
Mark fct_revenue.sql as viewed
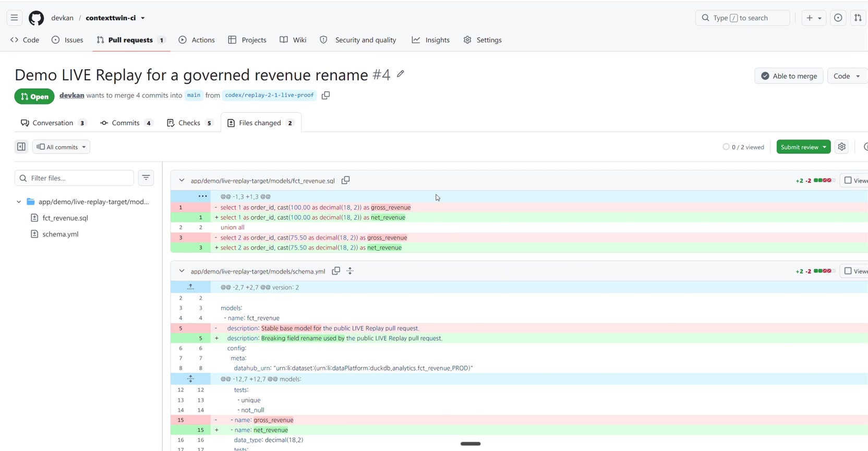848,181
